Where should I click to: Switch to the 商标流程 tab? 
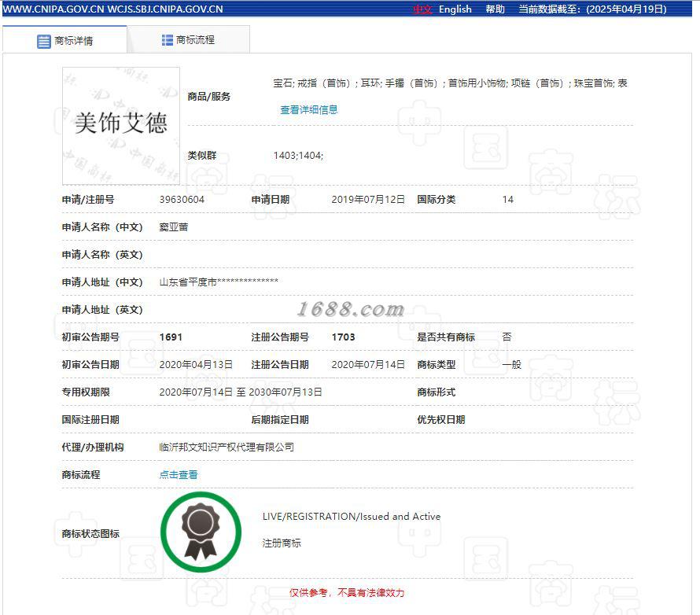189,40
